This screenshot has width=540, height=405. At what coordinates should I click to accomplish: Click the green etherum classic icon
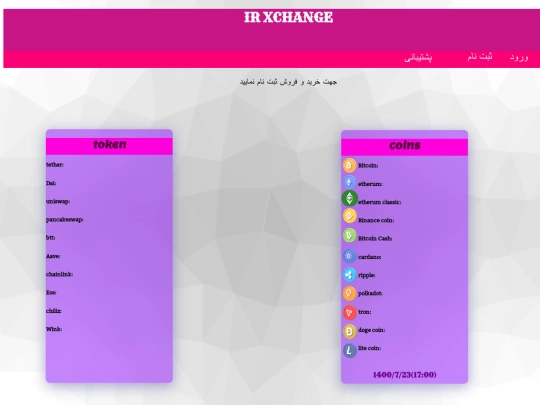350,198
